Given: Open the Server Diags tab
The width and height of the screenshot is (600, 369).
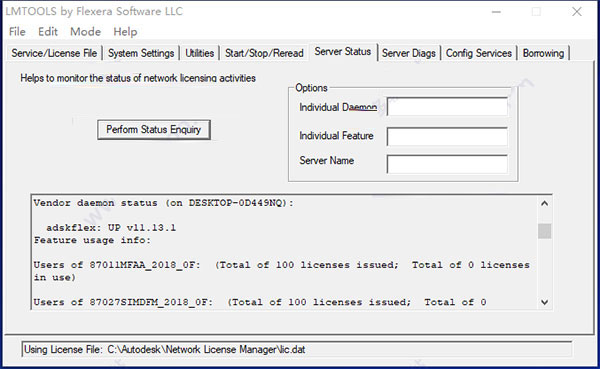Looking at the screenshot, I should tap(409, 53).
